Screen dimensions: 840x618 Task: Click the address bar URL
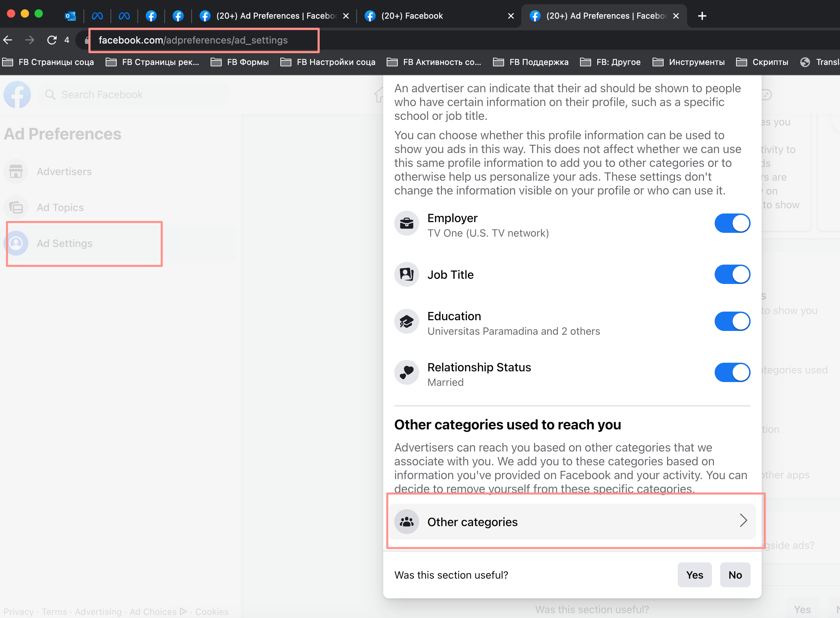(x=193, y=40)
